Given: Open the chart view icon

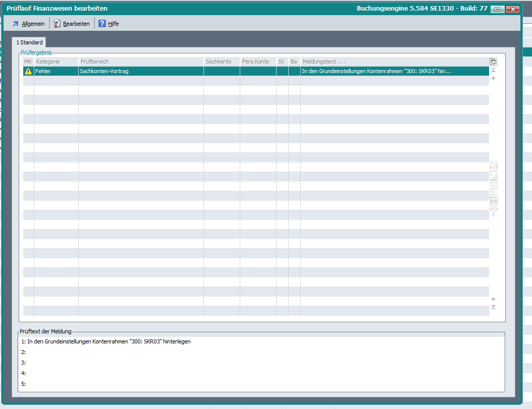Looking at the screenshot, I should click(x=493, y=177).
